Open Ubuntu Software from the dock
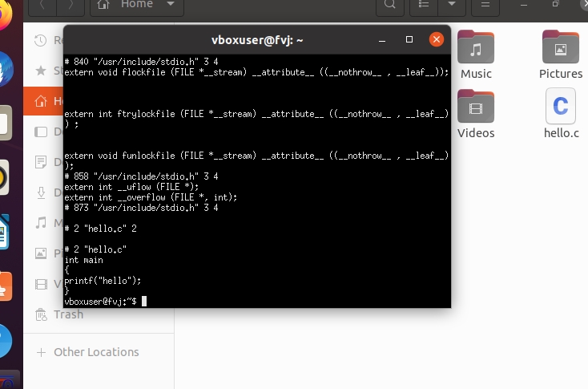Screen dimensions: 588x389 point(6,286)
